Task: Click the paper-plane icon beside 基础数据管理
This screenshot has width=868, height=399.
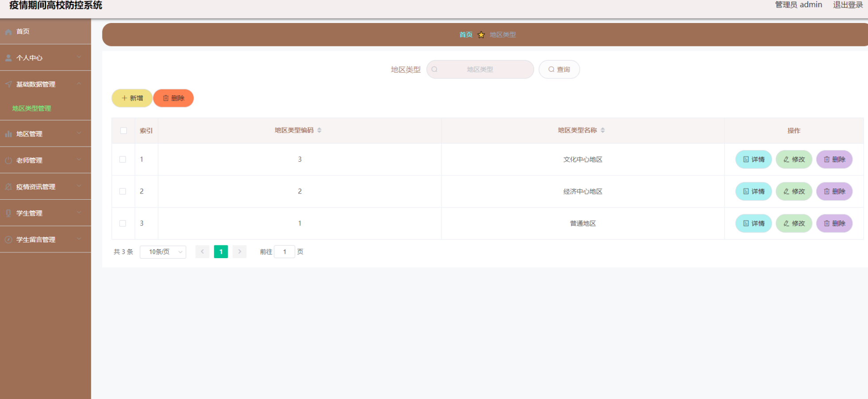Action: (8, 84)
